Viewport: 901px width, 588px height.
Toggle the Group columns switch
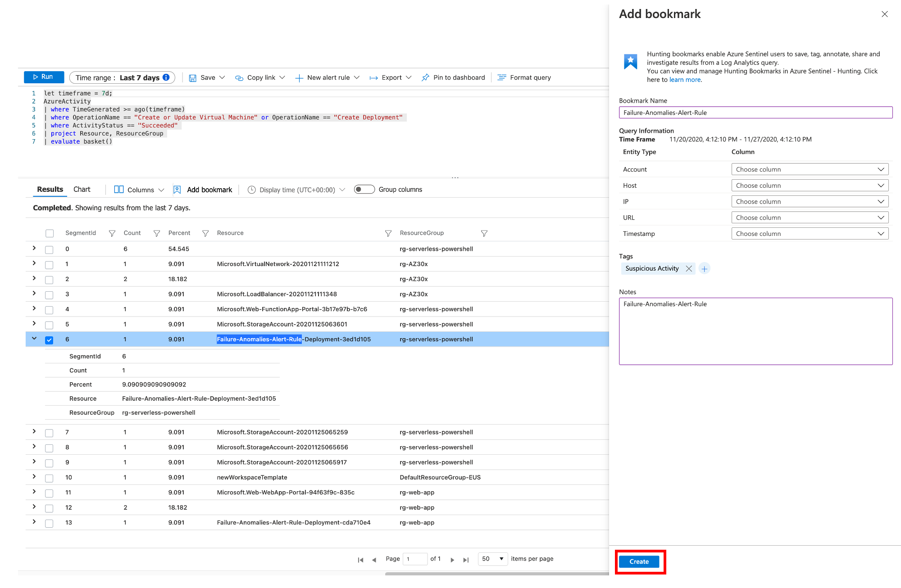[x=364, y=190]
